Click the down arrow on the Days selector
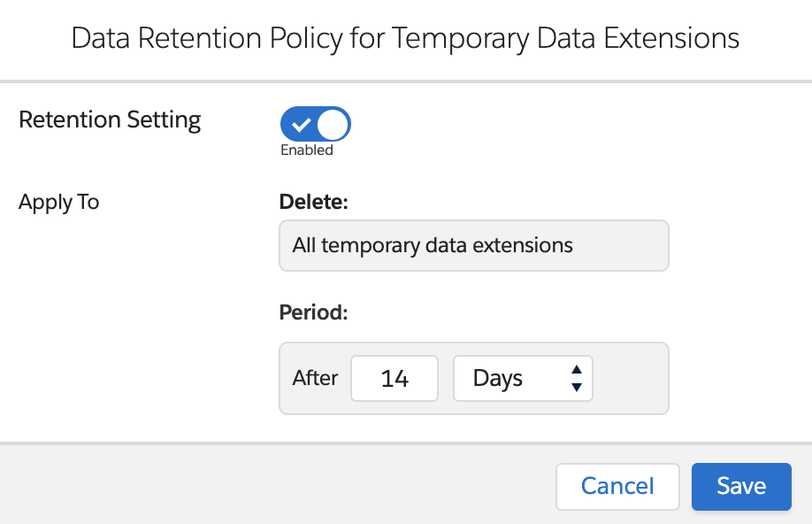Screen dimensions: 812x524 (577, 388)
